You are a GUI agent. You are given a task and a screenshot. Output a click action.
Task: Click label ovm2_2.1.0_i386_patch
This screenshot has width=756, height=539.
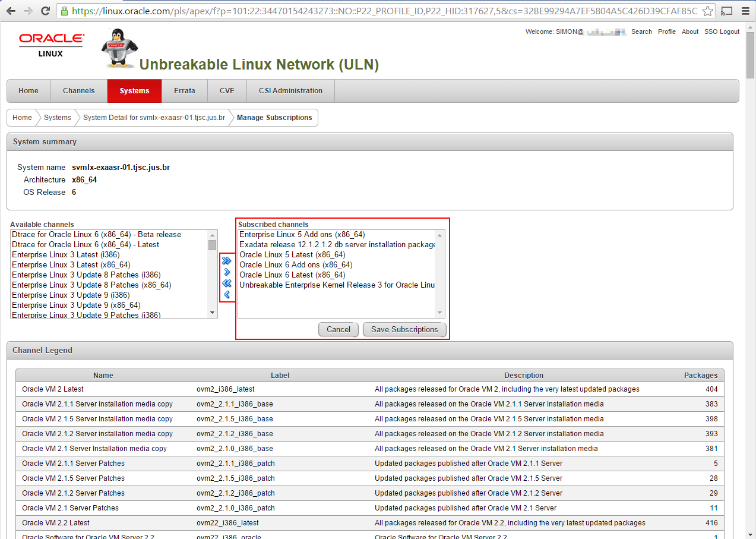tap(236, 508)
